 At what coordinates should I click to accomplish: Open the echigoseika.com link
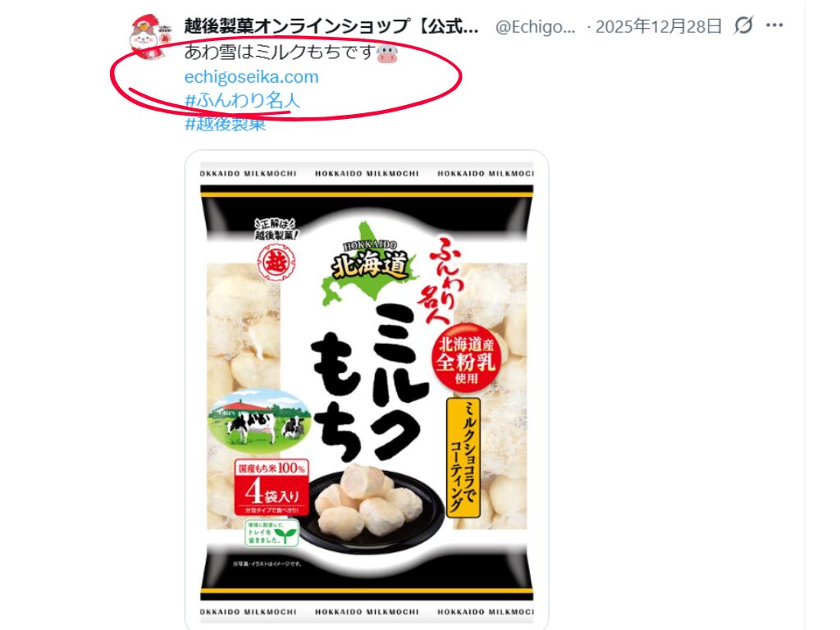pos(251,76)
